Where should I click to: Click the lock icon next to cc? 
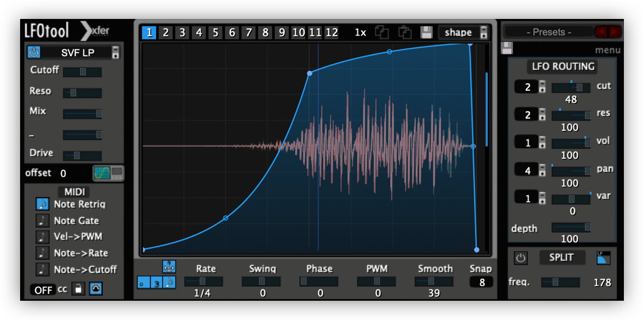[x=78, y=289]
